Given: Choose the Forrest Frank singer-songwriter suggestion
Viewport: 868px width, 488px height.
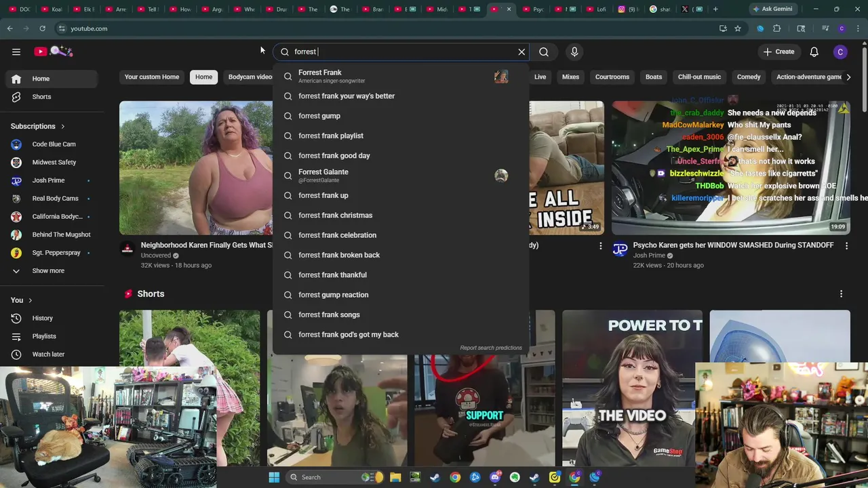Looking at the screenshot, I should pos(400,76).
